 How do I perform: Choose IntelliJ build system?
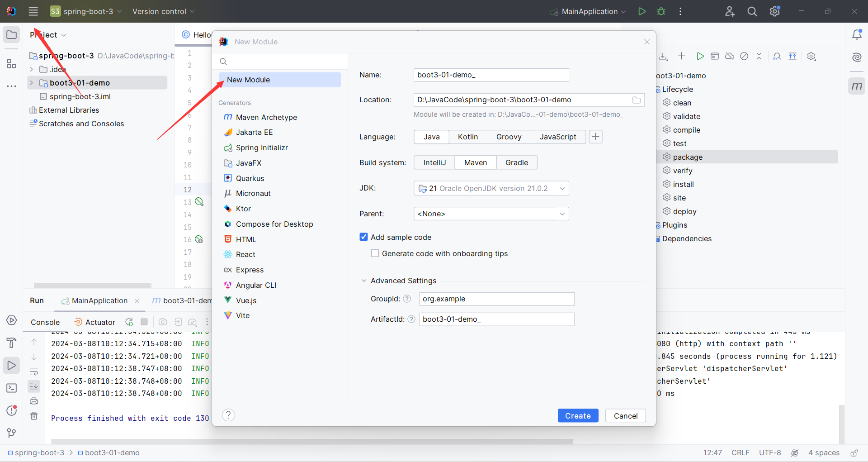pyautogui.click(x=434, y=162)
